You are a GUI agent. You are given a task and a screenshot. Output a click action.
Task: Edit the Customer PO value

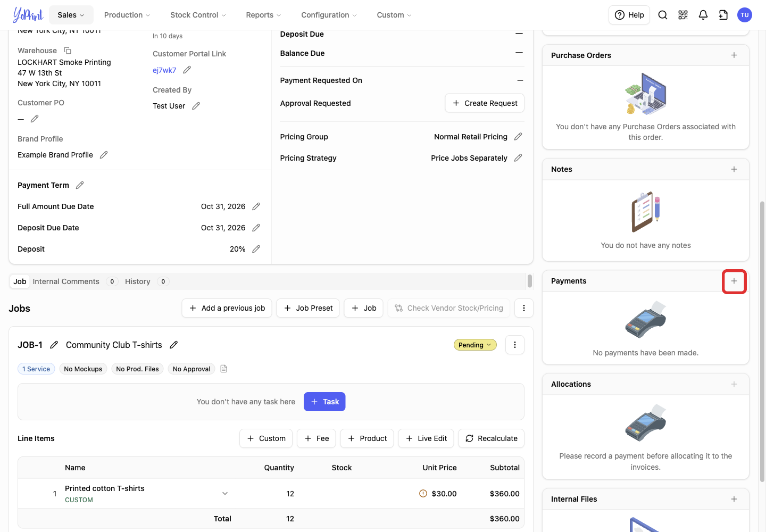[35, 119]
